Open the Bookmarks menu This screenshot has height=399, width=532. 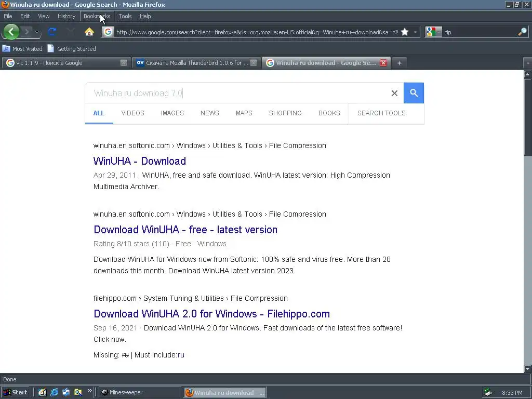97,16
